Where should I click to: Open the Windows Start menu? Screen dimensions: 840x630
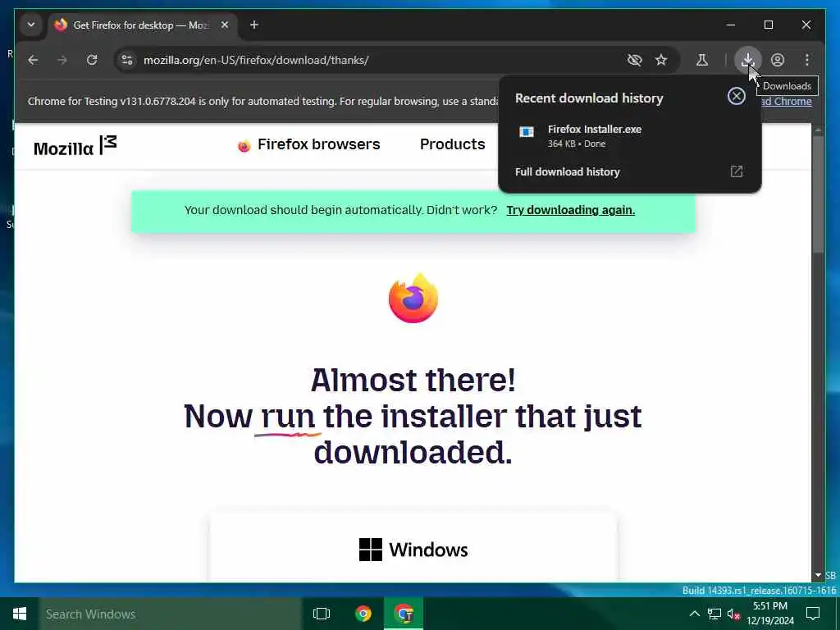[x=20, y=614]
